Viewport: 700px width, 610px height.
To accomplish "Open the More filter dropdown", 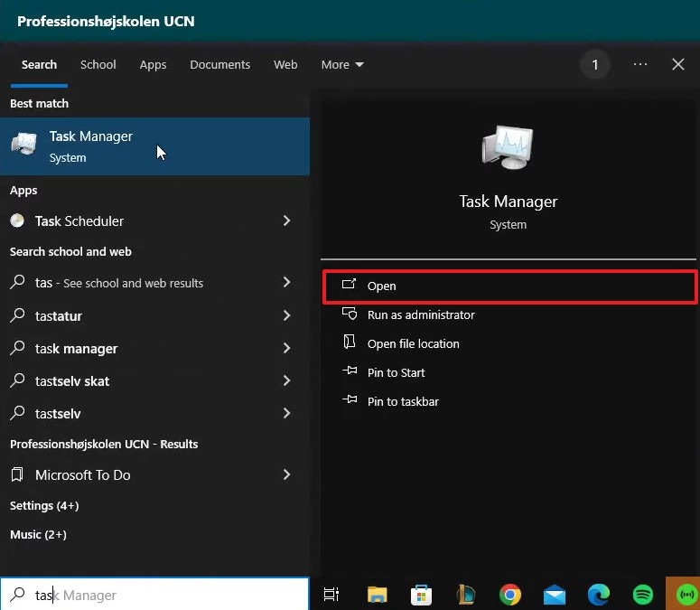I will click(x=342, y=65).
